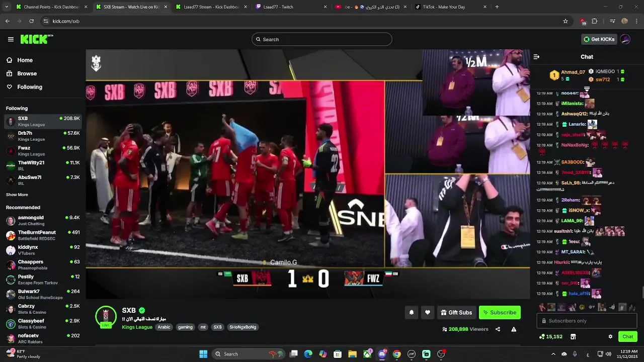Open Following in the sidebar
The height and width of the screenshot is (362, 644).
point(30,87)
